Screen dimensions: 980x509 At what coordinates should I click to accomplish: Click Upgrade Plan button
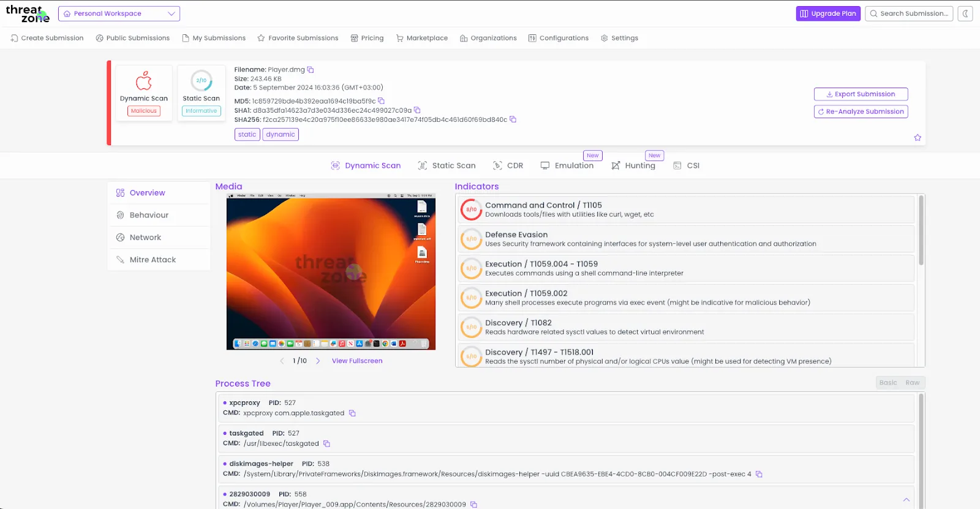point(828,13)
